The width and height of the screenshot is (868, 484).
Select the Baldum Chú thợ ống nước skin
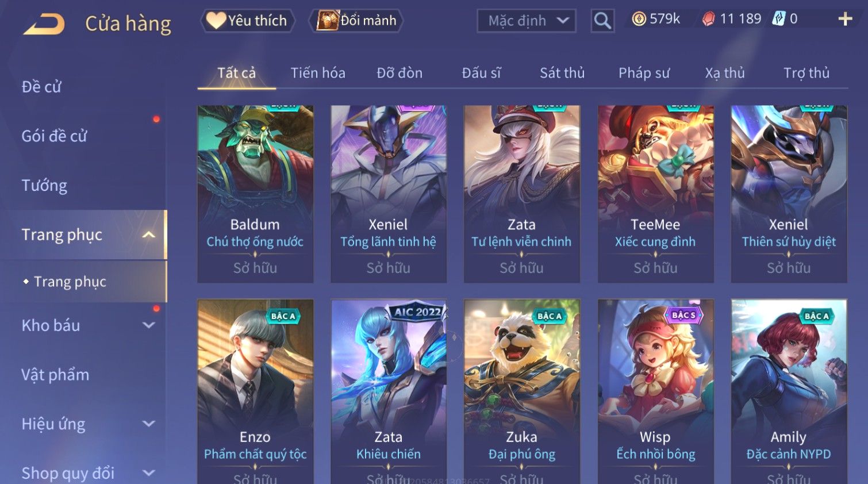click(x=255, y=194)
